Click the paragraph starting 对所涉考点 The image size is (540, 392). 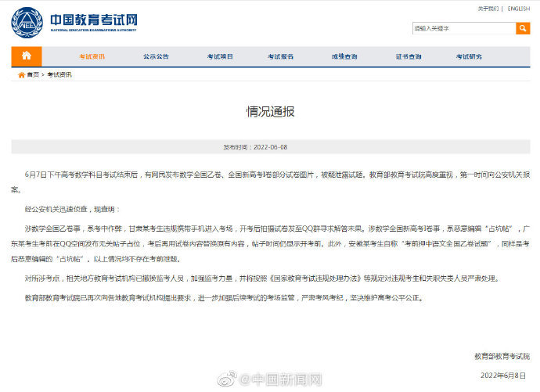point(262,279)
